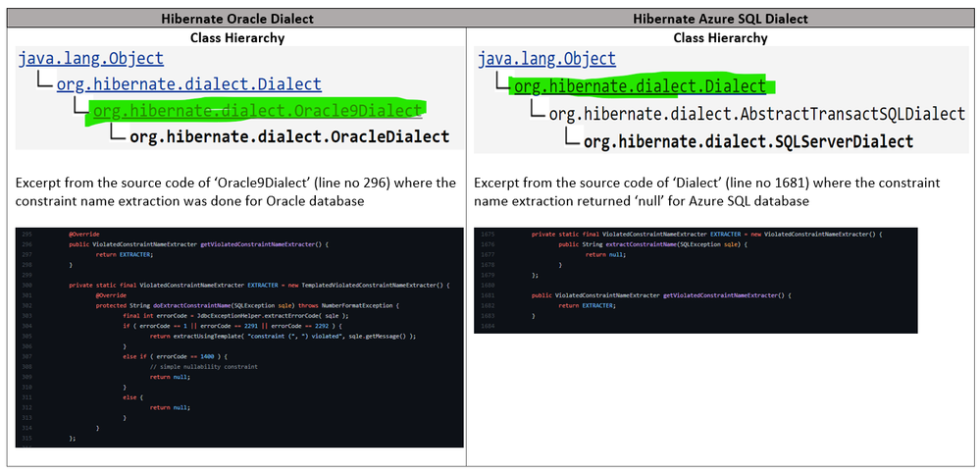Click line number 1675 in Azure code
The width and height of the screenshot is (980, 474).
coord(489,235)
